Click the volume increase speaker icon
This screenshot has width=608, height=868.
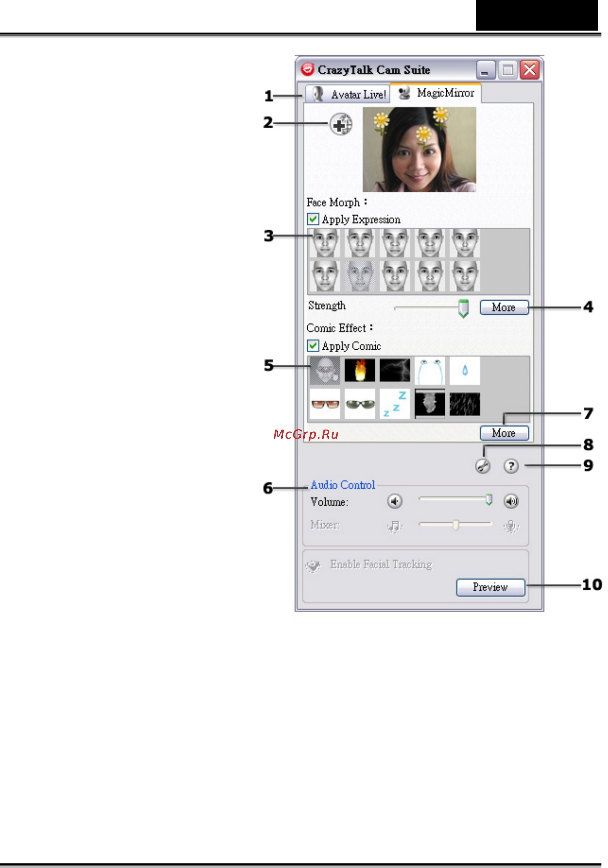coord(511,501)
